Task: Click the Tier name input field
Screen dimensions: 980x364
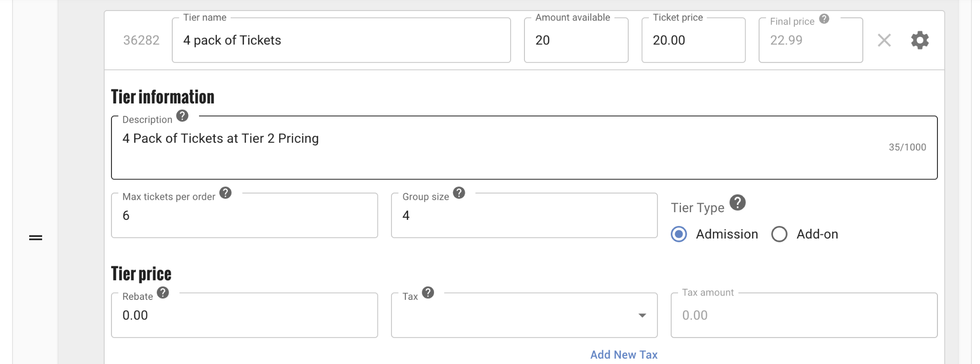Action: pyautogui.click(x=341, y=40)
